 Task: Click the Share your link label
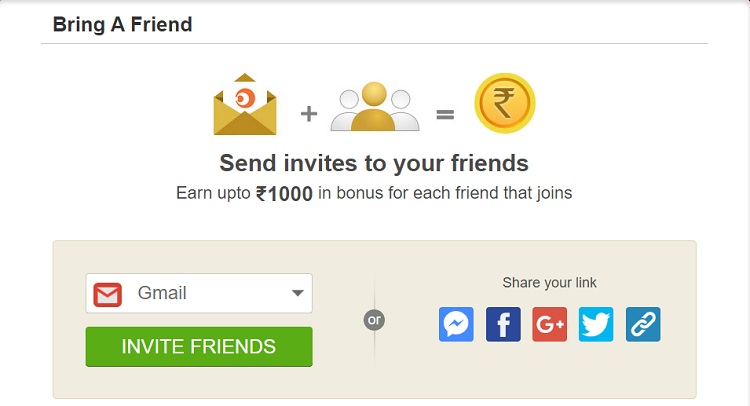(550, 283)
